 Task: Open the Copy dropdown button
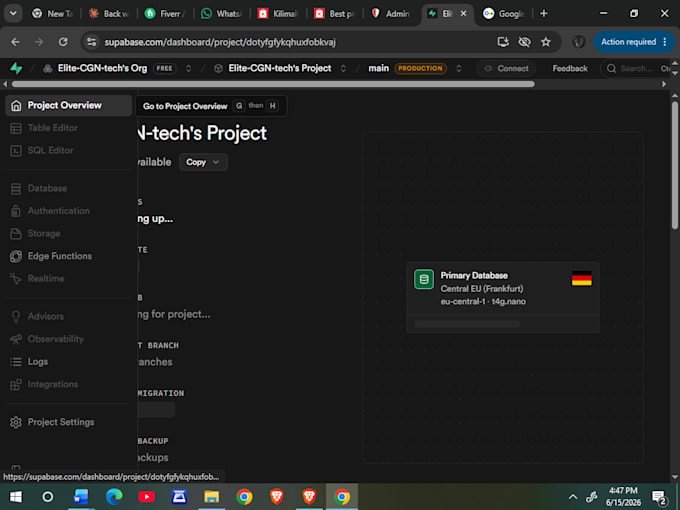pos(203,162)
